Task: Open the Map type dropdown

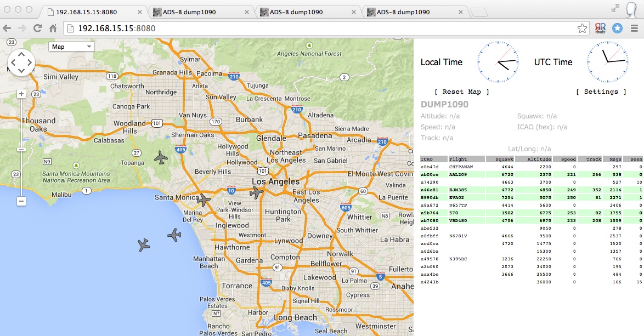Action: click(71, 46)
